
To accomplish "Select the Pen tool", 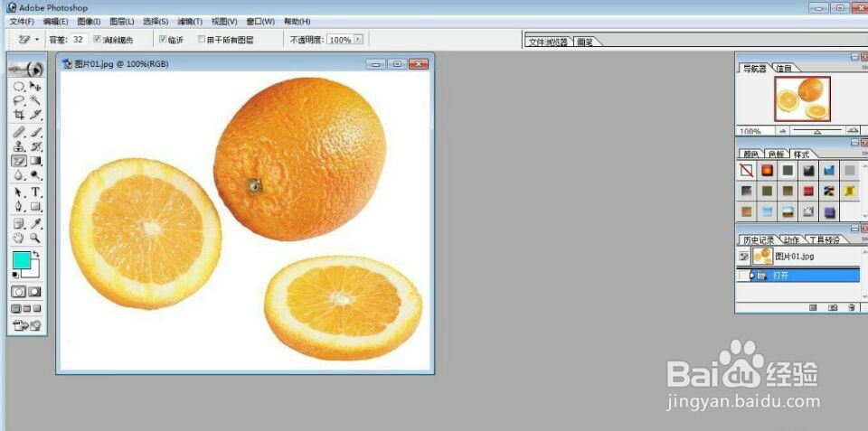I will tap(19, 206).
